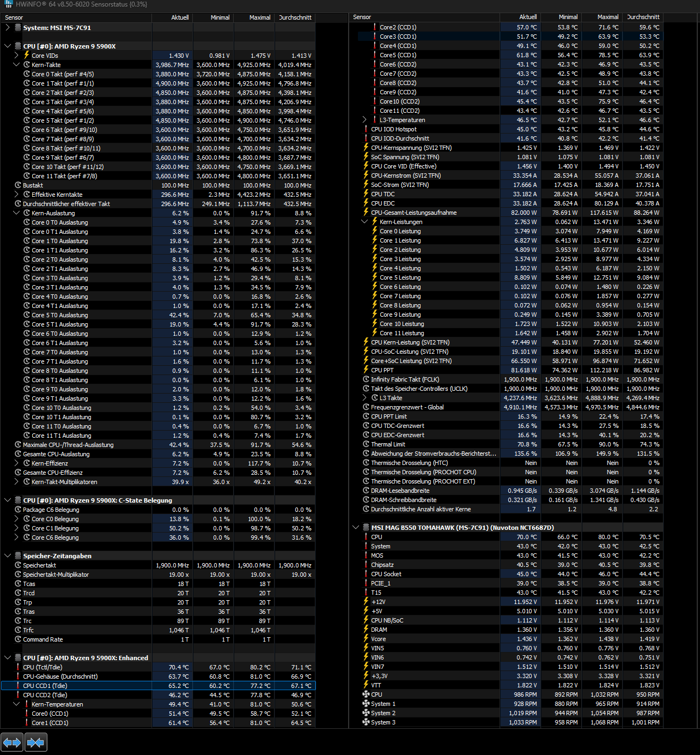
Task: Click the lightning icon beside CPU-Kernspannung (SVI2 TFN)
Action: point(366,148)
